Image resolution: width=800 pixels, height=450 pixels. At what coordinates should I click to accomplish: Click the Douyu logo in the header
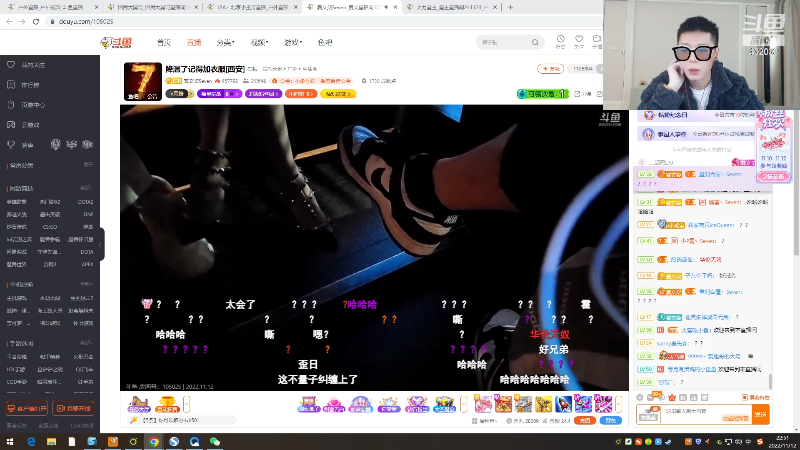click(116, 42)
